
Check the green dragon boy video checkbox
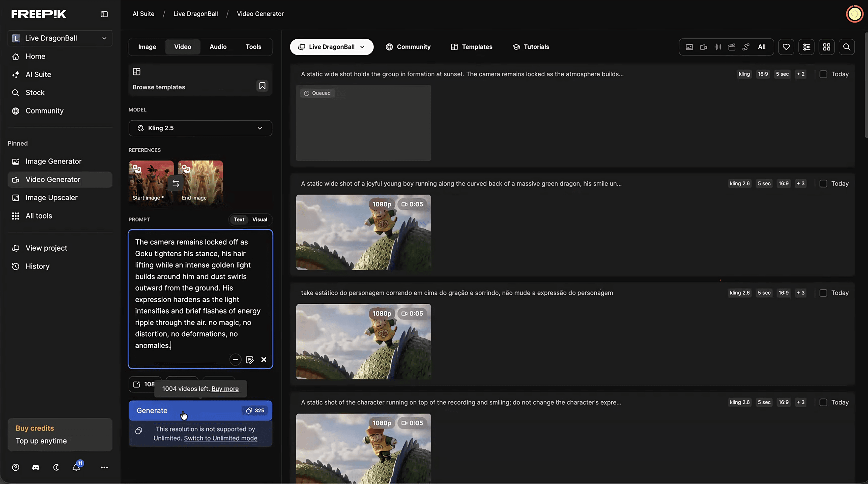point(823,183)
